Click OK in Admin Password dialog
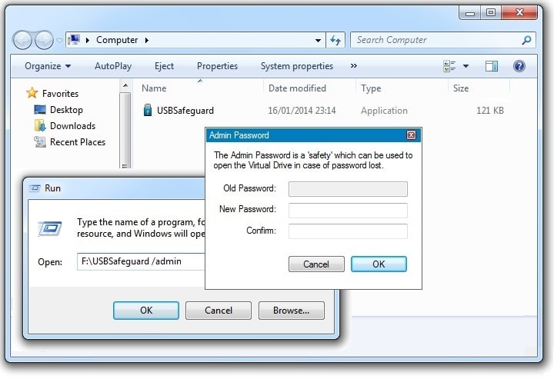Viewport: 554px width, 392px height. click(x=379, y=264)
